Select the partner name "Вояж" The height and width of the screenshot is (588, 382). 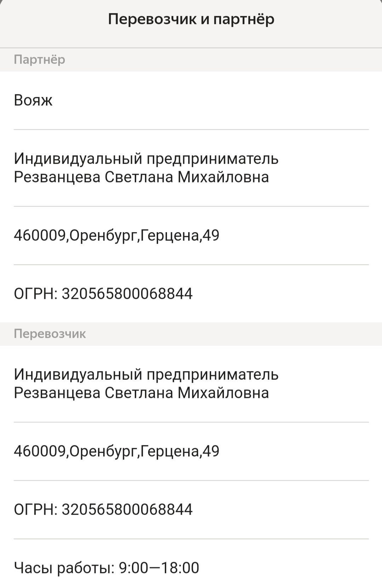[33, 100]
